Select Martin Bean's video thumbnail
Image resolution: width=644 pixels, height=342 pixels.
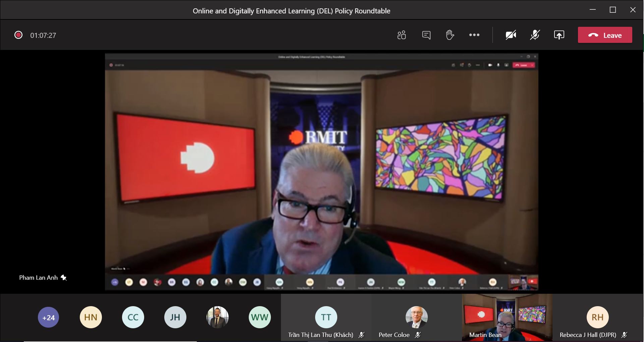coord(507,317)
